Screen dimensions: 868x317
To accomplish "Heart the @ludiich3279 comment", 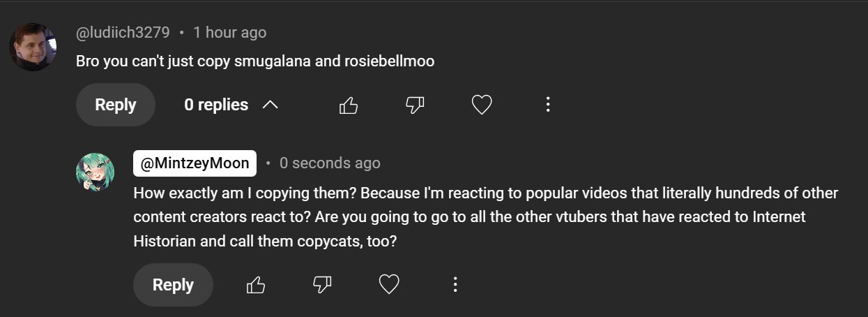I will tap(482, 105).
